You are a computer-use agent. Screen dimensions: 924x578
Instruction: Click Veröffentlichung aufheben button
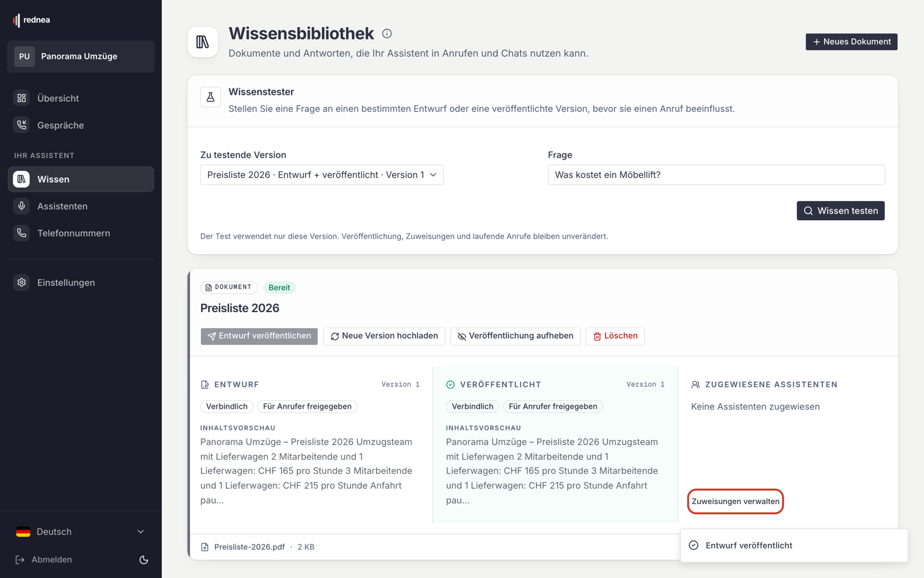[515, 336]
